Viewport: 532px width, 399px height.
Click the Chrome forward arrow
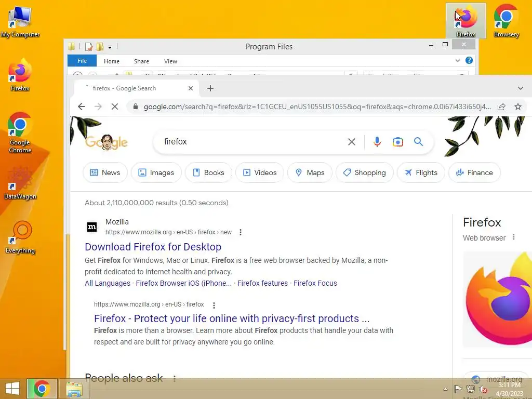click(x=98, y=107)
